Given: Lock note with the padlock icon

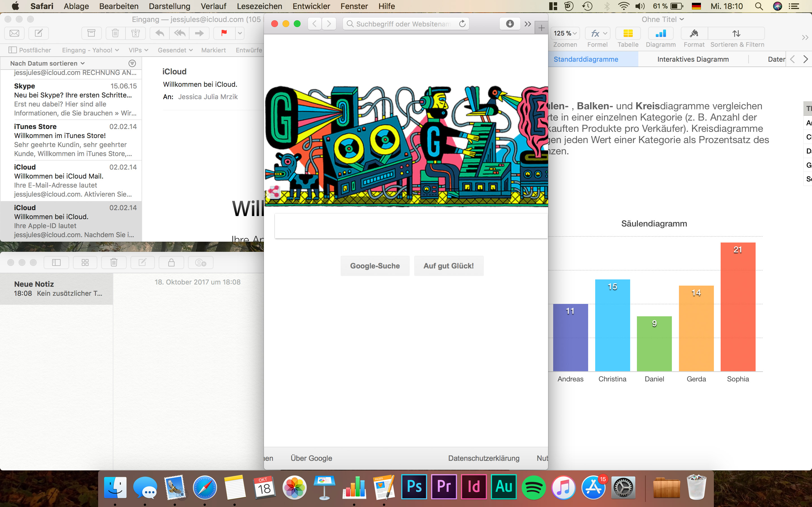Looking at the screenshot, I should tap(171, 263).
